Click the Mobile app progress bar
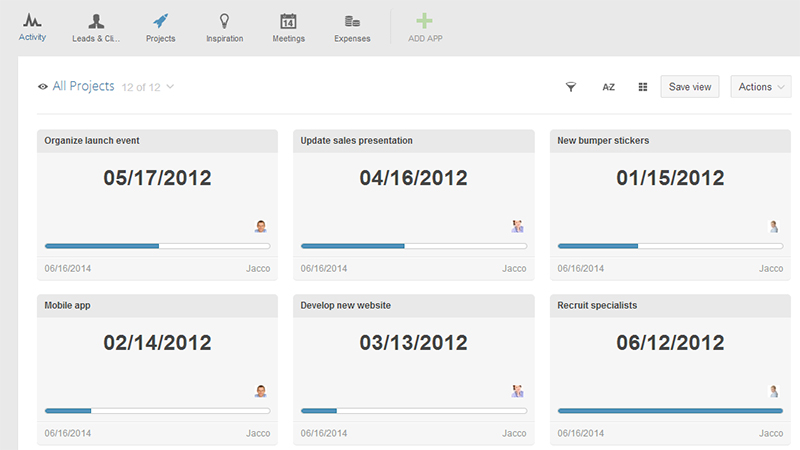Image resolution: width=800 pixels, height=450 pixels. click(157, 410)
